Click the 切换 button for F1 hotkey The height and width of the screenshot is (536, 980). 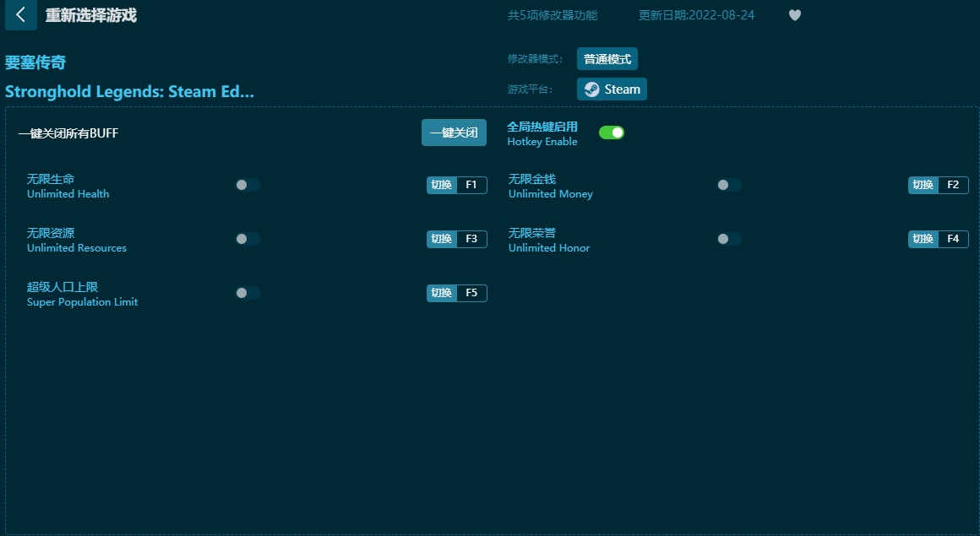click(441, 185)
